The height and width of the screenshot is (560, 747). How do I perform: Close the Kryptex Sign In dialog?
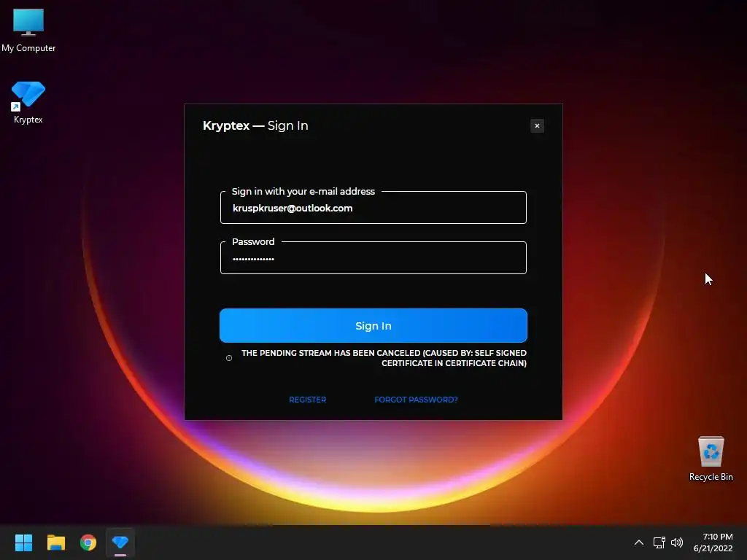pos(537,125)
